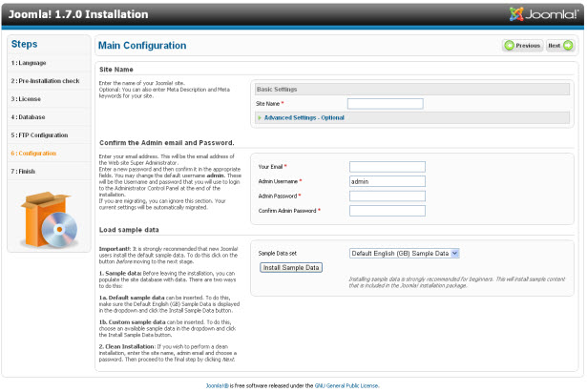
Task: Go to step 7: Finish
Action: click(24, 171)
